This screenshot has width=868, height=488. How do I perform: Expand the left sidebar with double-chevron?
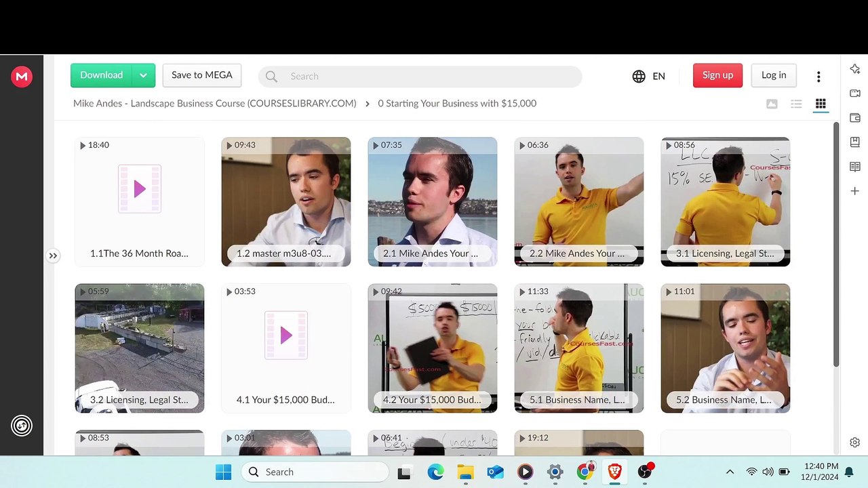(53, 256)
